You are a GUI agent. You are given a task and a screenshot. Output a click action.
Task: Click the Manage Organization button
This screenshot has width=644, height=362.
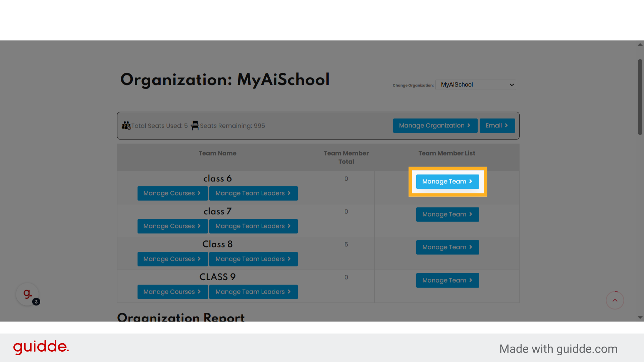coord(435,126)
